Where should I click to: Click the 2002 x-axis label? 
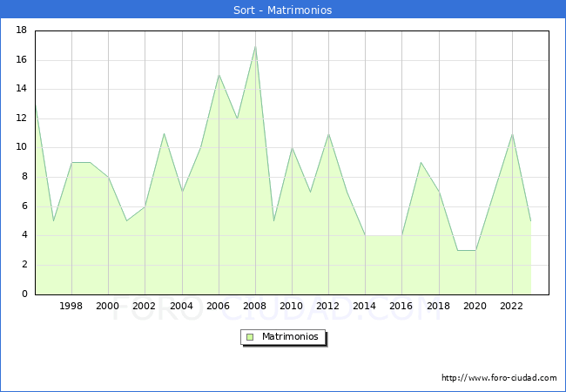pos(145,307)
